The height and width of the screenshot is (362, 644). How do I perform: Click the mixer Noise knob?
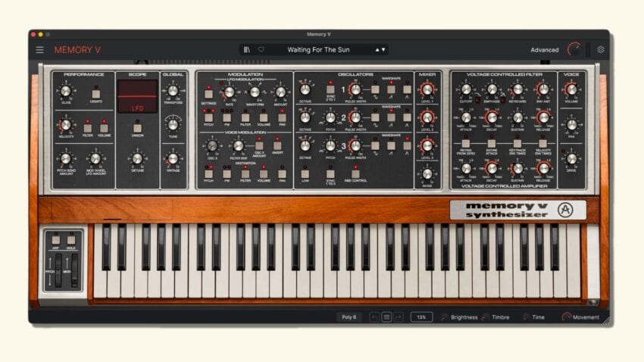click(x=427, y=173)
